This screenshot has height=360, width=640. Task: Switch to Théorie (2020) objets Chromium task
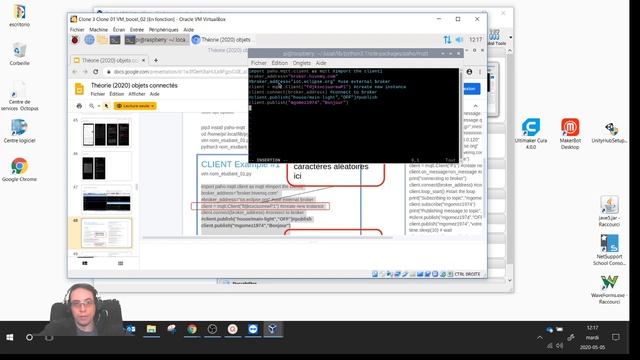click(x=222, y=40)
